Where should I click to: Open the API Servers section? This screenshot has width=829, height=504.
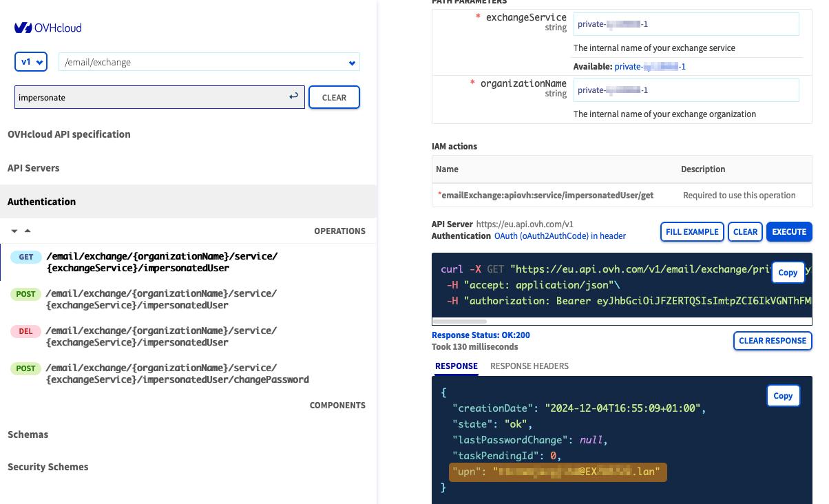33,168
